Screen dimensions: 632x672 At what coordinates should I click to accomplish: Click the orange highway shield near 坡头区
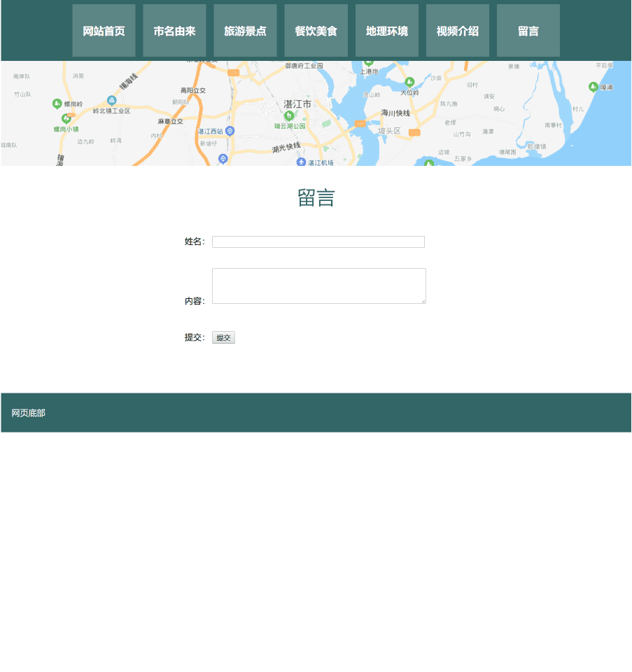point(414,132)
